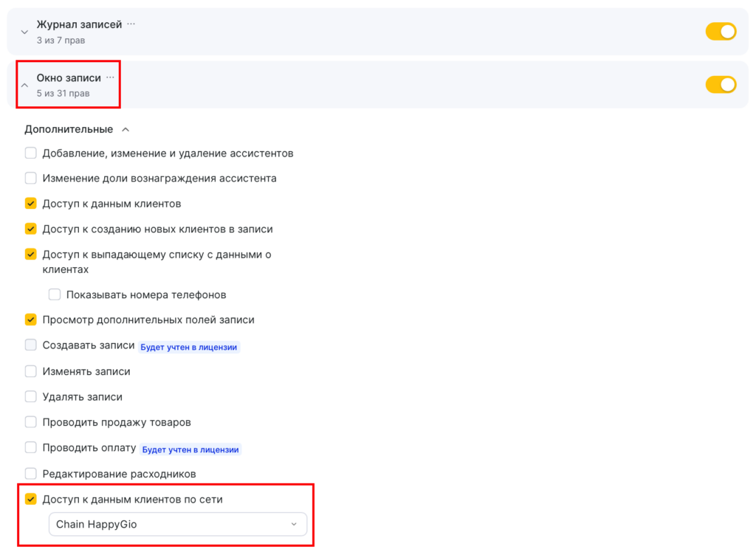
Task: Enable Показывать номера телефонов checkbox
Action: pyautogui.click(x=55, y=294)
